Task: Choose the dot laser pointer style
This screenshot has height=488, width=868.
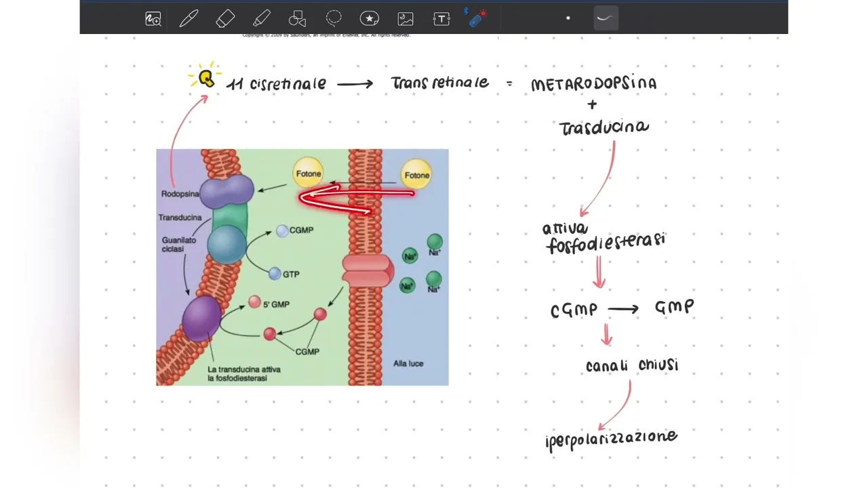Action: pyautogui.click(x=568, y=18)
